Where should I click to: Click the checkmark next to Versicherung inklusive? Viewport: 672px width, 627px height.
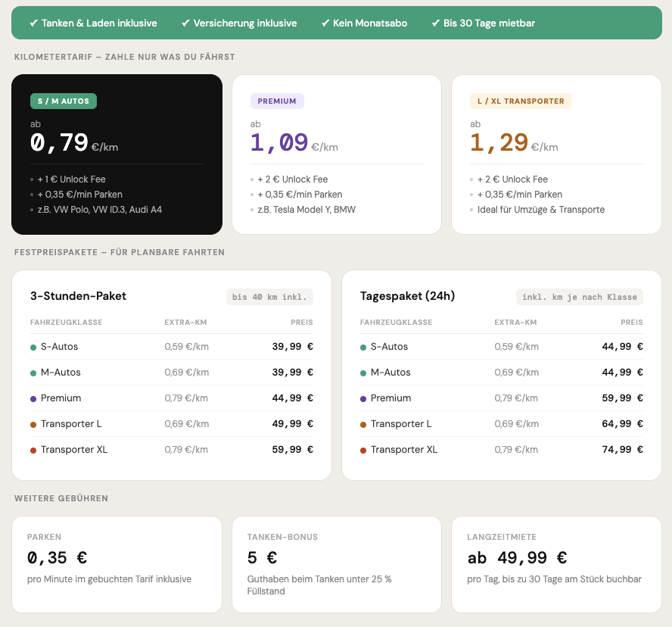185,23
